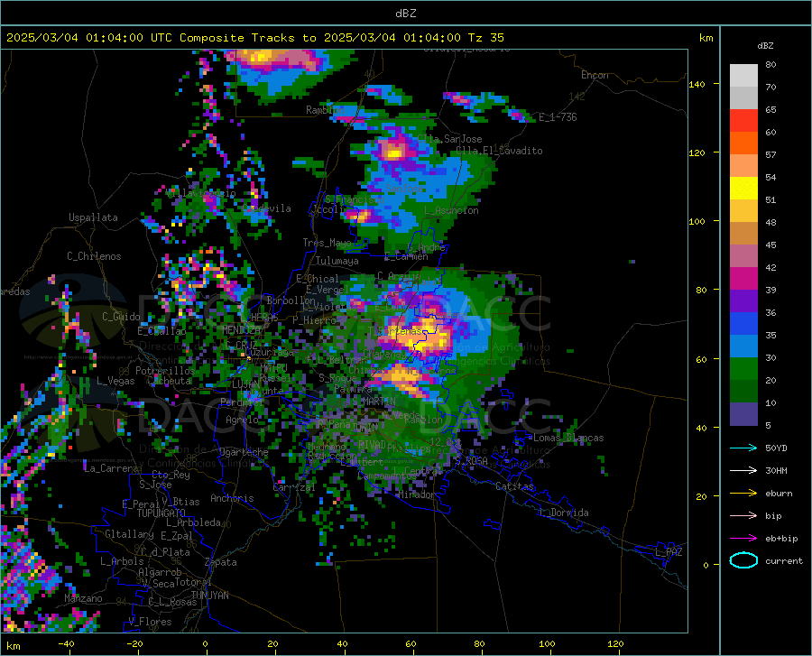Click the 'Potrerillos' map label
This screenshot has height=656, width=812.
pyautogui.click(x=165, y=371)
